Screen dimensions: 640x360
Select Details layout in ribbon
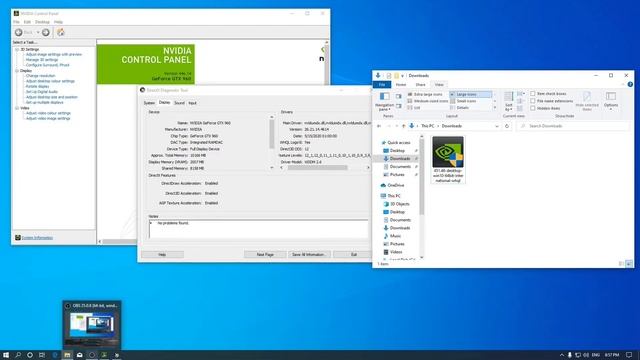[460, 108]
